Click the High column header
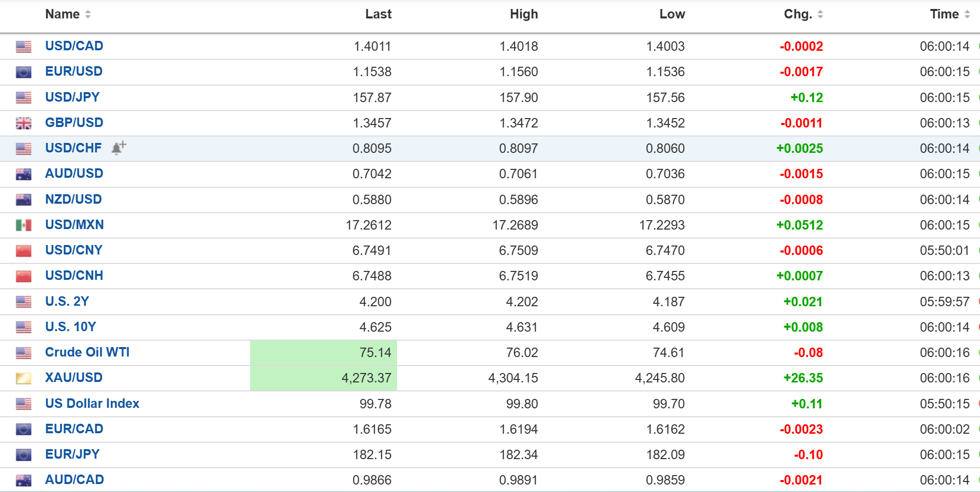 (524, 14)
